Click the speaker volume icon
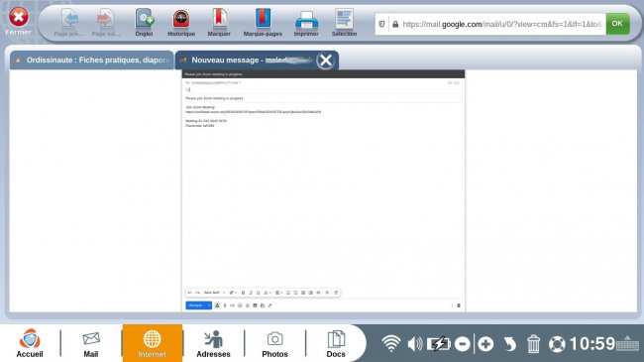Viewport: 644px width, 362px height. pos(415,343)
